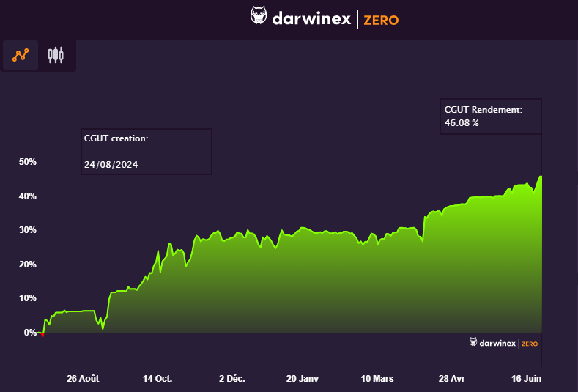This screenshot has width=578, height=392.
Task: Click the red start marker on the curve
Action: point(42,335)
